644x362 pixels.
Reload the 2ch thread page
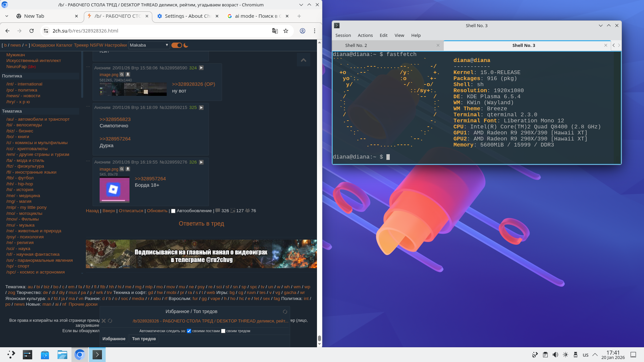(x=32, y=31)
